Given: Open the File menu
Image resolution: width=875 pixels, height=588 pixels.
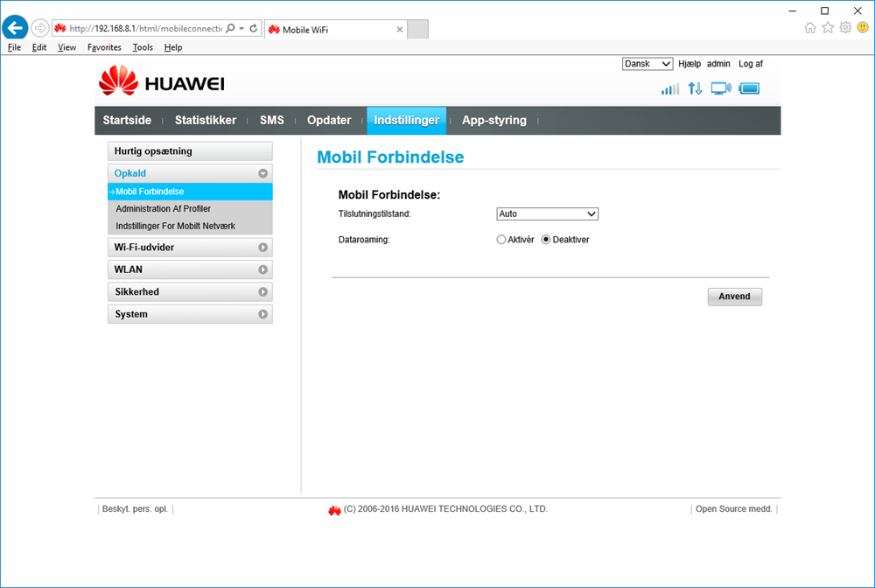Looking at the screenshot, I should point(14,47).
